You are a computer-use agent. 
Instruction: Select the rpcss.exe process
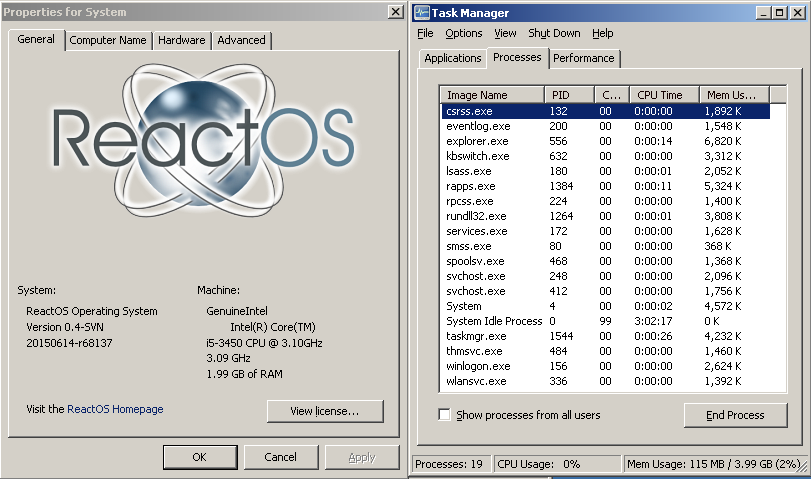pos(606,201)
